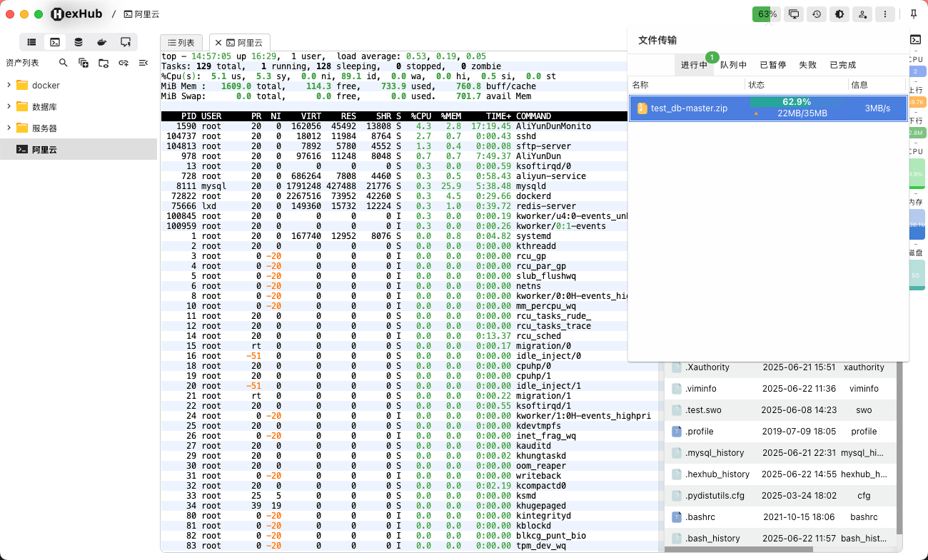Expand the docker folder in asset tree
Viewport: 928px width, 560px height.
[x=9, y=86]
